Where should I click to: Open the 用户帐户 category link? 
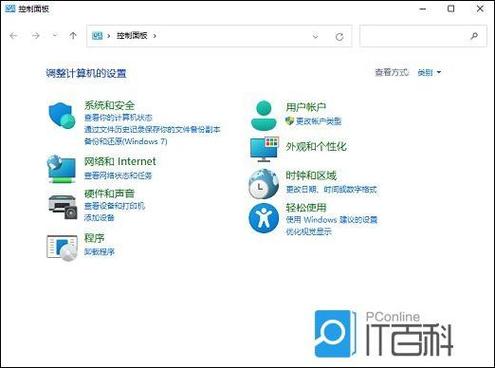[x=306, y=107]
